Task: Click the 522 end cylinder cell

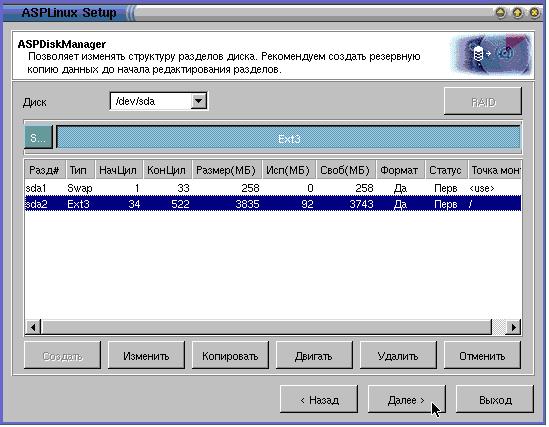Action: click(180, 204)
